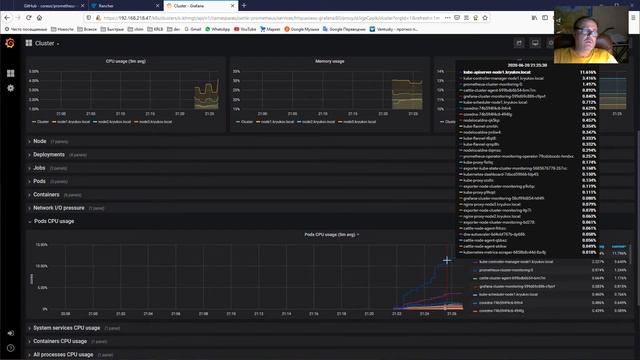Open the Gmail bookmark
640x360 pixels.
(x=193, y=29)
